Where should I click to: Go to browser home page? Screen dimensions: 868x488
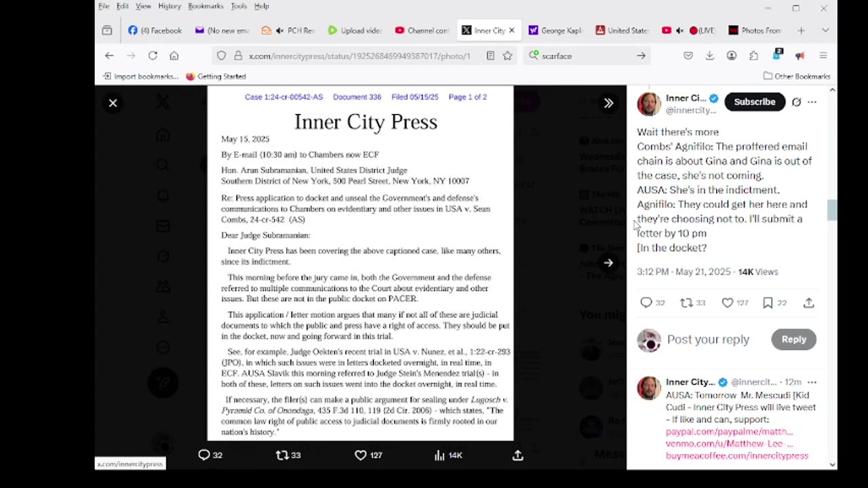[174, 56]
